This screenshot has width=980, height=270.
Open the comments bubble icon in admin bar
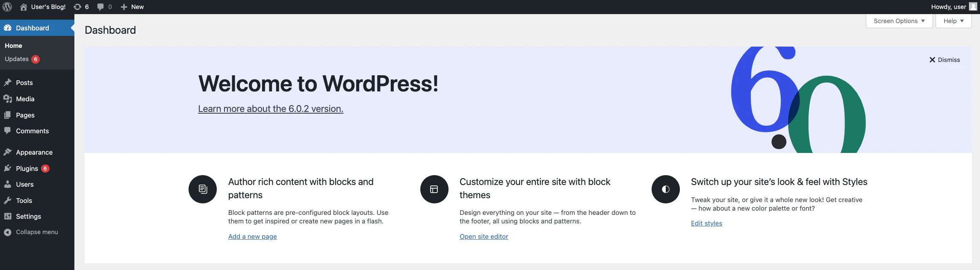[100, 7]
